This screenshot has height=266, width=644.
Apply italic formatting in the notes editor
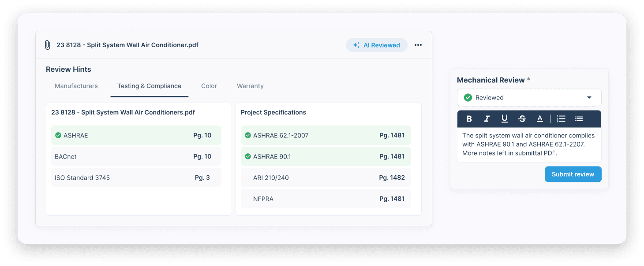coord(487,118)
